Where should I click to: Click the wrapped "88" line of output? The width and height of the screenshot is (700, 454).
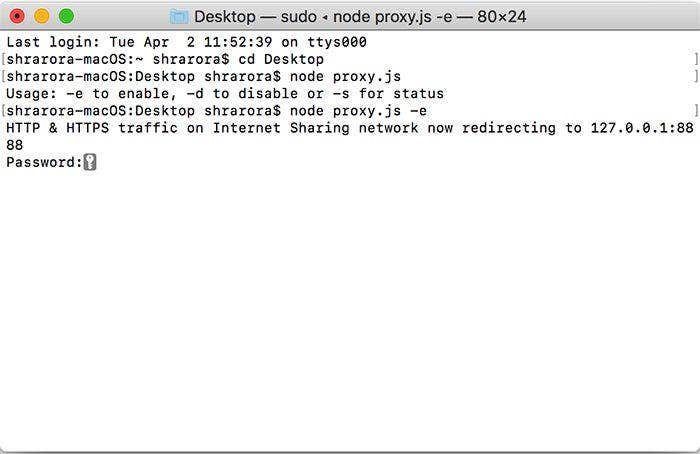14,145
